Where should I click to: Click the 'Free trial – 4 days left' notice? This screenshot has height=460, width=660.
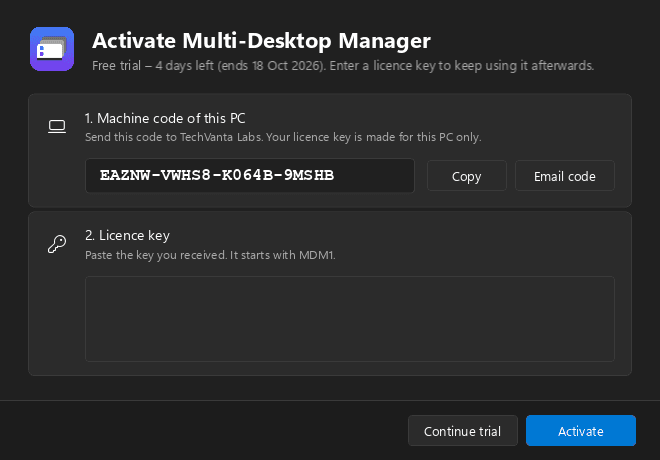343,66
